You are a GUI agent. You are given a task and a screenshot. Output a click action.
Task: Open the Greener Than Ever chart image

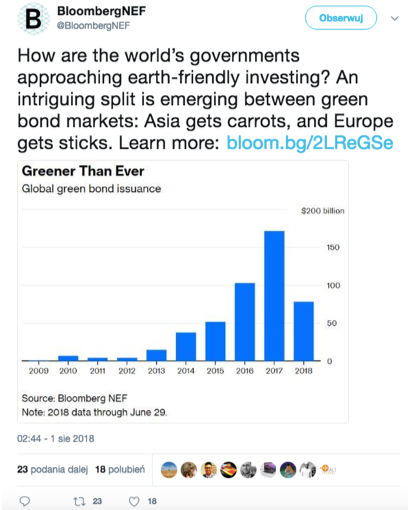pos(183,292)
